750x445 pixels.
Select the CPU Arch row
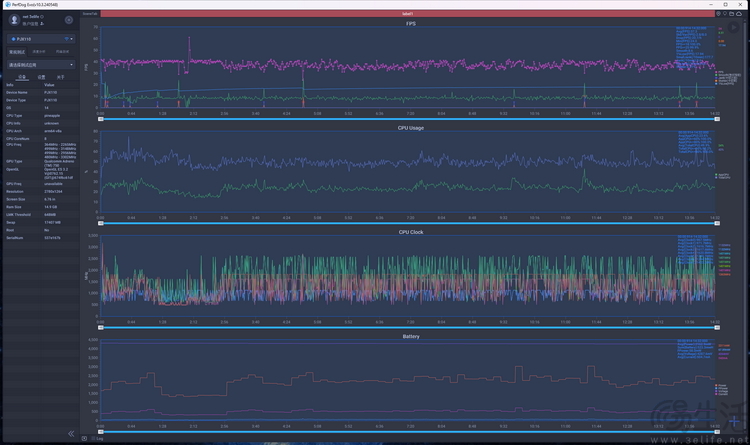tap(41, 131)
